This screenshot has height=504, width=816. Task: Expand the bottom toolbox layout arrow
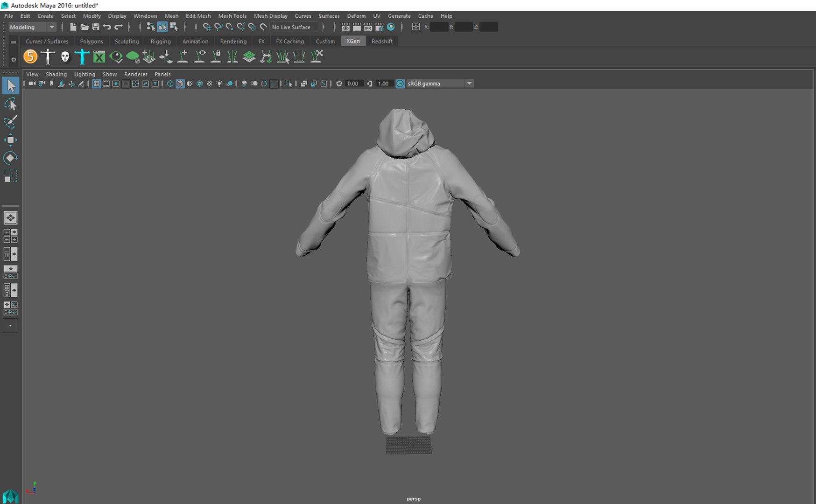tap(10, 326)
